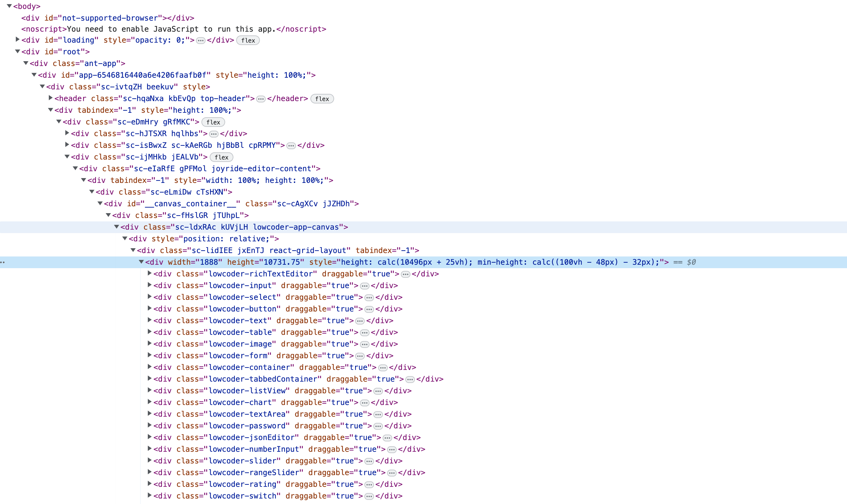847x504 pixels.
Task: Click the flex badge beside loading div
Action: tap(248, 41)
